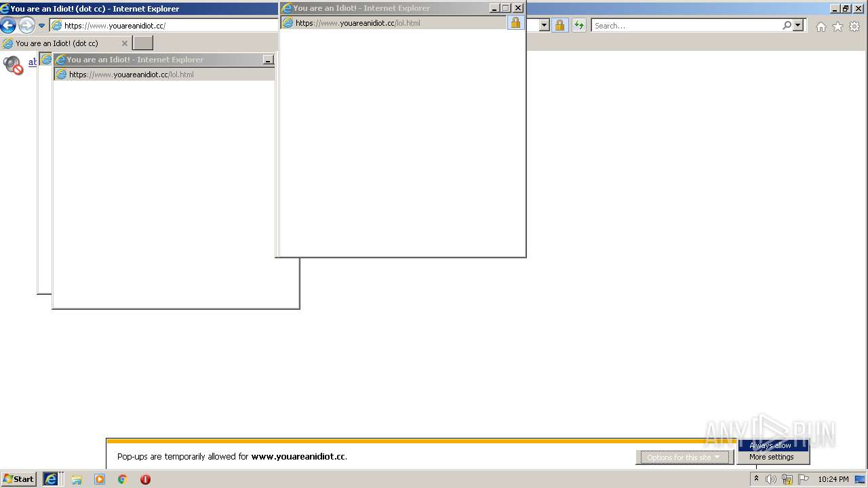Image resolution: width=868 pixels, height=488 pixels.
Task: Minimize the top popup Internet Explorer window
Action: [x=494, y=8]
